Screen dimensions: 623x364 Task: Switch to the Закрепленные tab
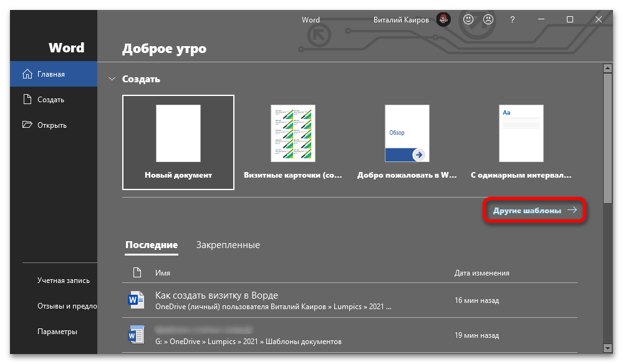(x=228, y=245)
